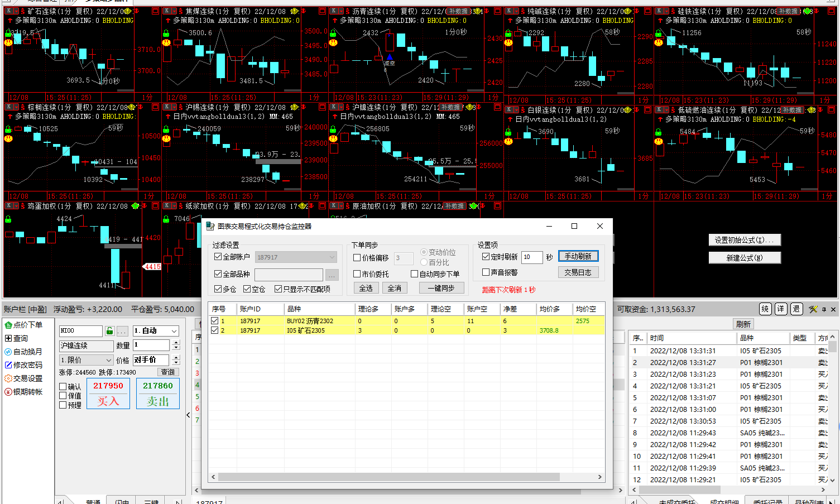
Task: Switch to the 闪电 order tab
Action: pos(122,502)
